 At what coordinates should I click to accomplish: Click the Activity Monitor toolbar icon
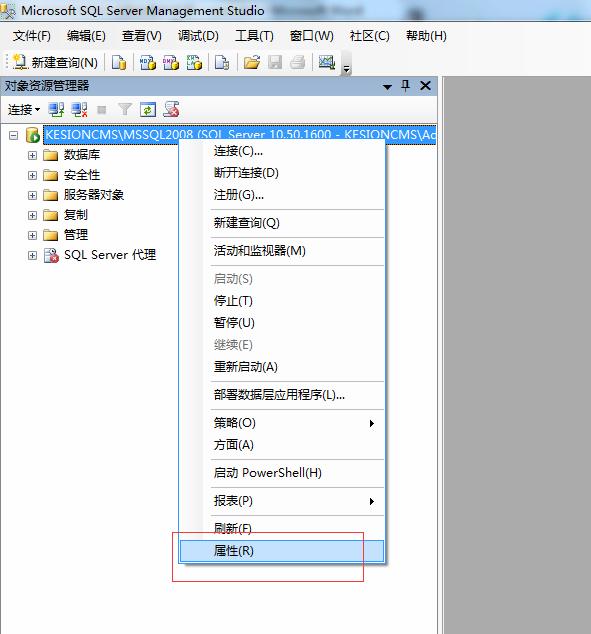pos(327,62)
